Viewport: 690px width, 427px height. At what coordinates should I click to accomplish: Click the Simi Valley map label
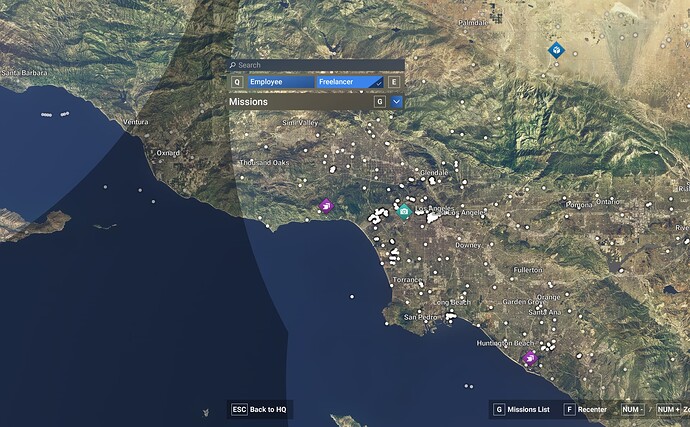tap(300, 123)
